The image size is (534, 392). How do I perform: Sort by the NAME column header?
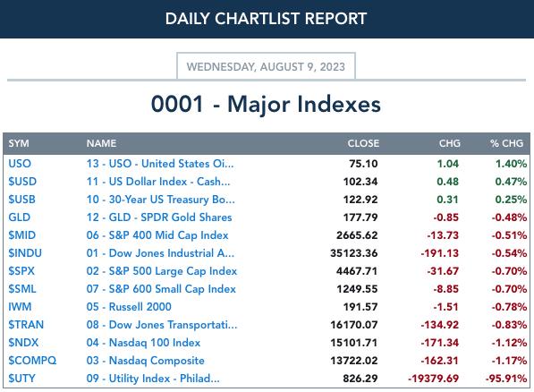point(101,143)
